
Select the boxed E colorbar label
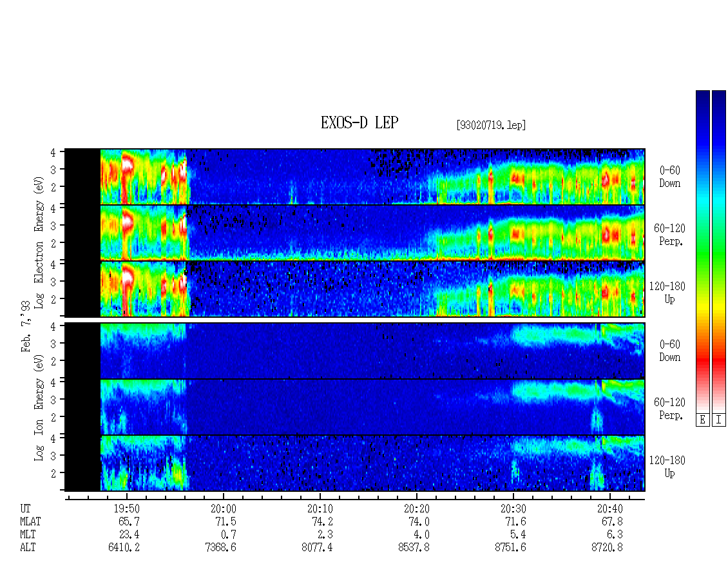[702, 420]
